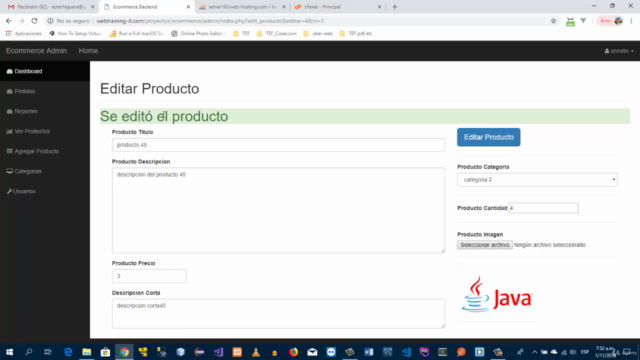Screen dimensions: 640x360
Task: Click the resize handle of Producto Descripcion
Action: (x=442, y=251)
